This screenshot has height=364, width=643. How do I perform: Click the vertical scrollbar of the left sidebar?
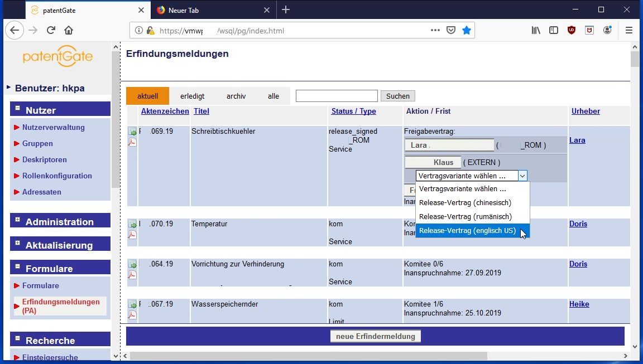[x=115, y=119]
